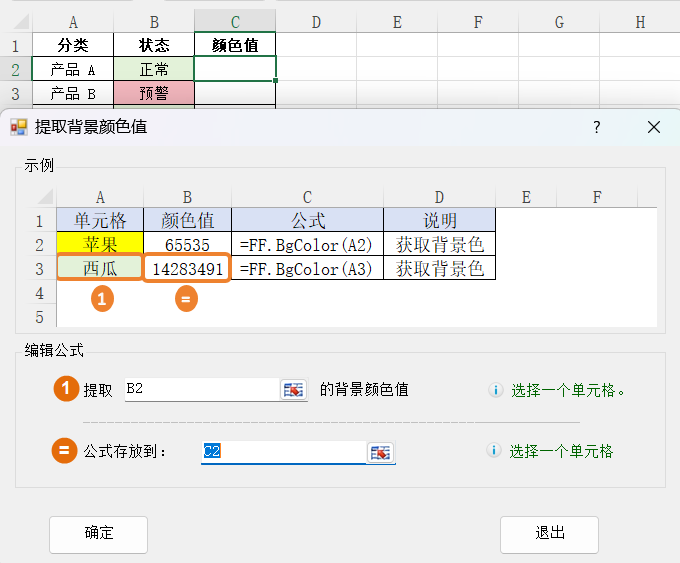Image resolution: width=680 pixels, height=563 pixels.
Task: Click the help question mark button
Action: pyautogui.click(x=597, y=127)
